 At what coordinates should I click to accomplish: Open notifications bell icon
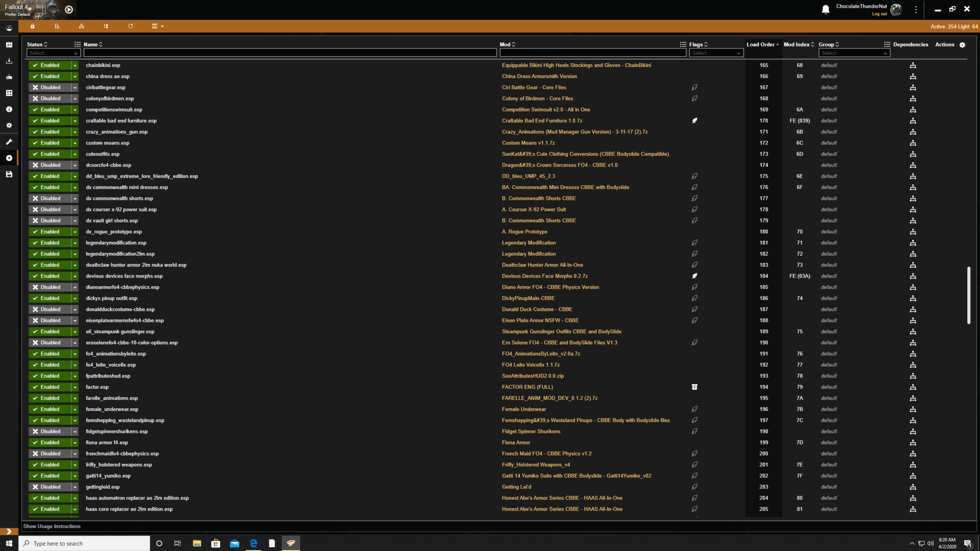tap(825, 9)
